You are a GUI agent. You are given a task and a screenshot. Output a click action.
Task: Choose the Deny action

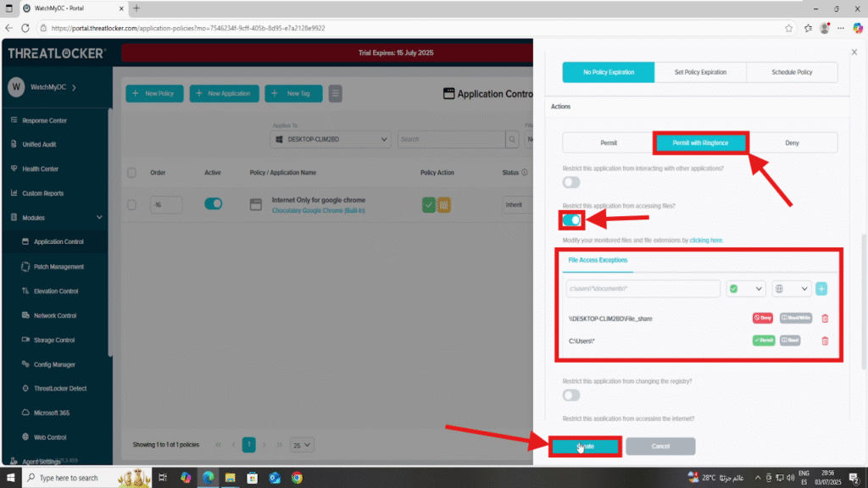tap(792, 142)
